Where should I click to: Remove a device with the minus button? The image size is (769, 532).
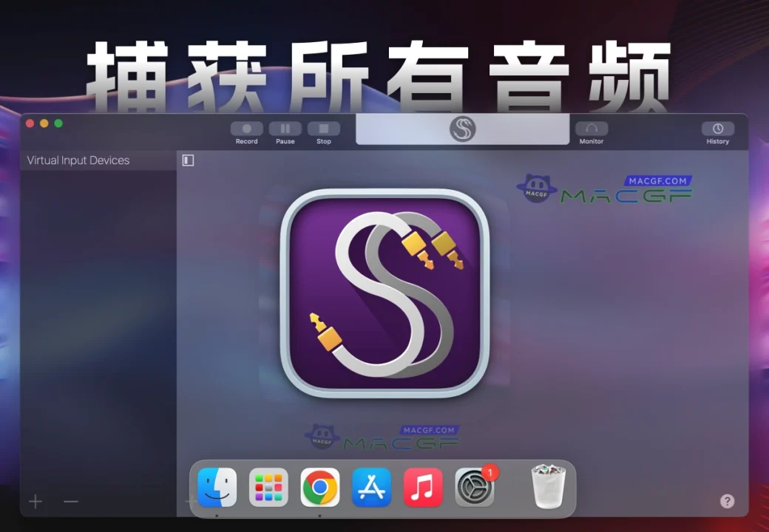coord(70,501)
